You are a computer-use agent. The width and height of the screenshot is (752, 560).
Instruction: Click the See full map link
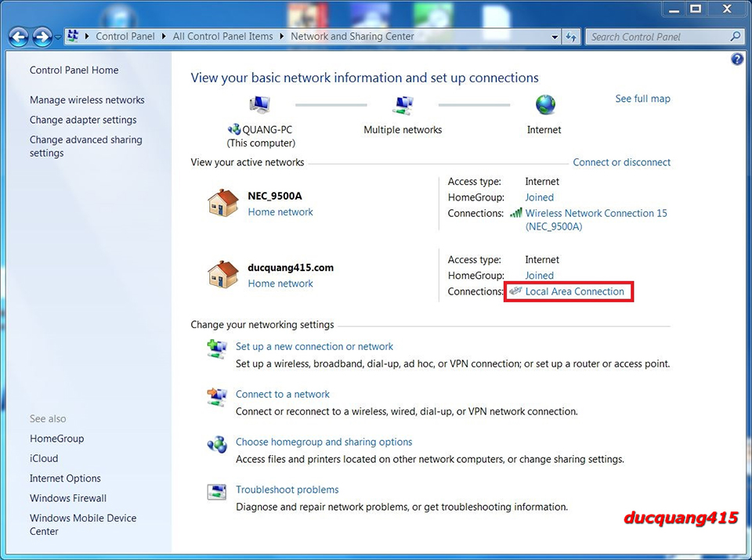(642, 99)
